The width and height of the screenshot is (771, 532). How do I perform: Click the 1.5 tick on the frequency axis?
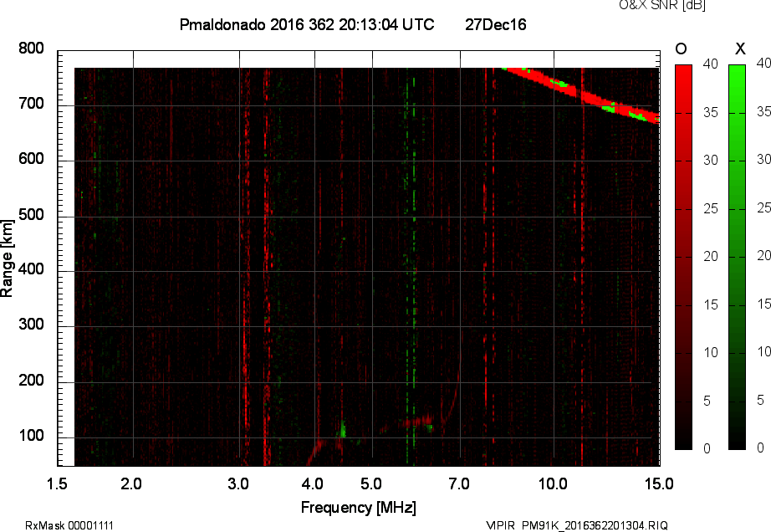pyautogui.click(x=57, y=483)
